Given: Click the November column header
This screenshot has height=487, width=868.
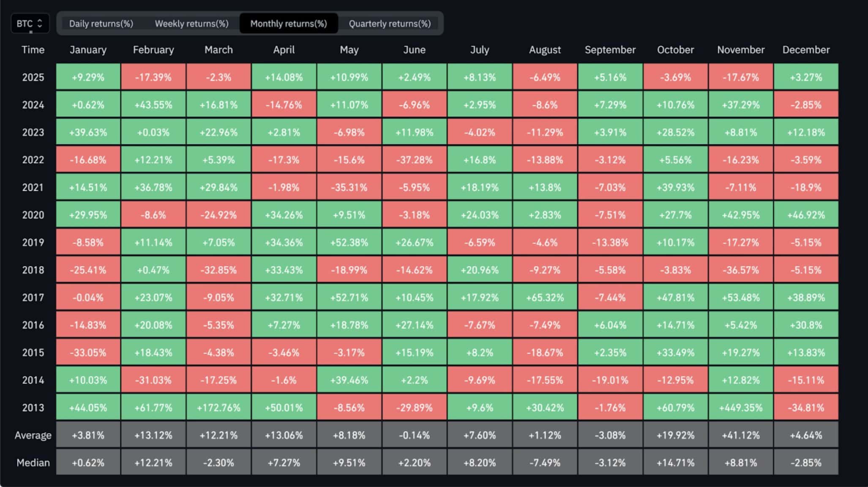Looking at the screenshot, I should point(740,50).
